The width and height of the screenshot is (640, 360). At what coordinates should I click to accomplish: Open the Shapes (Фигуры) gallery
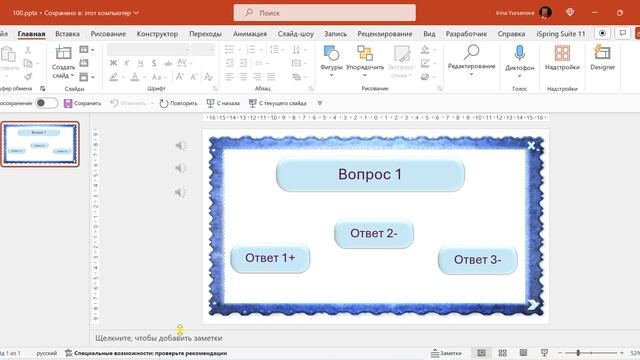click(x=331, y=60)
